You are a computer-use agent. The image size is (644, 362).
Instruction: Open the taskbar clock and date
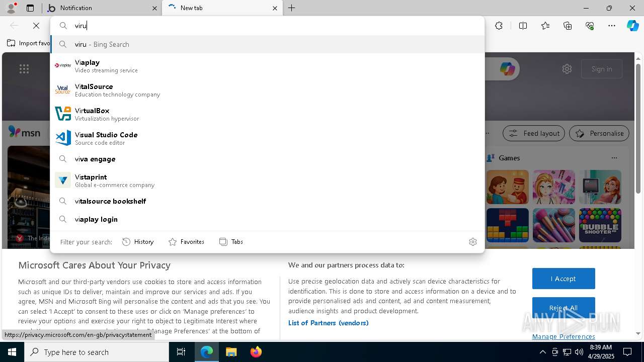pyautogui.click(x=601, y=352)
